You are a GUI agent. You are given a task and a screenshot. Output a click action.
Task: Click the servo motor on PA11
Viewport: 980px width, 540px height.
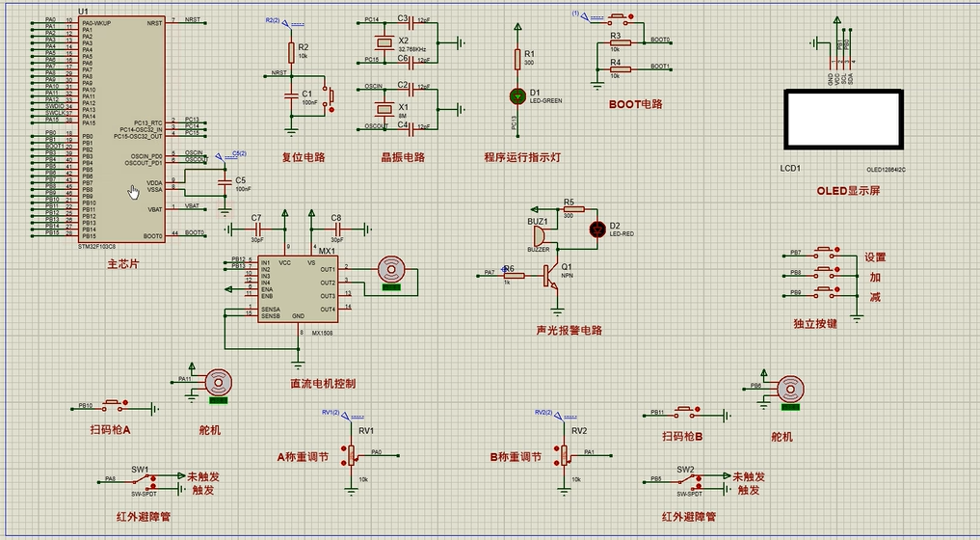[x=218, y=384]
